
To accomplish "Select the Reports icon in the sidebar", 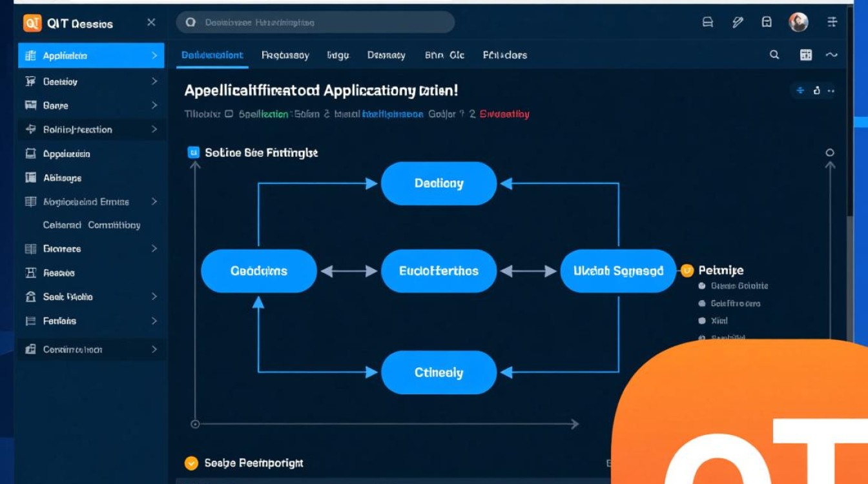I will click(30, 273).
